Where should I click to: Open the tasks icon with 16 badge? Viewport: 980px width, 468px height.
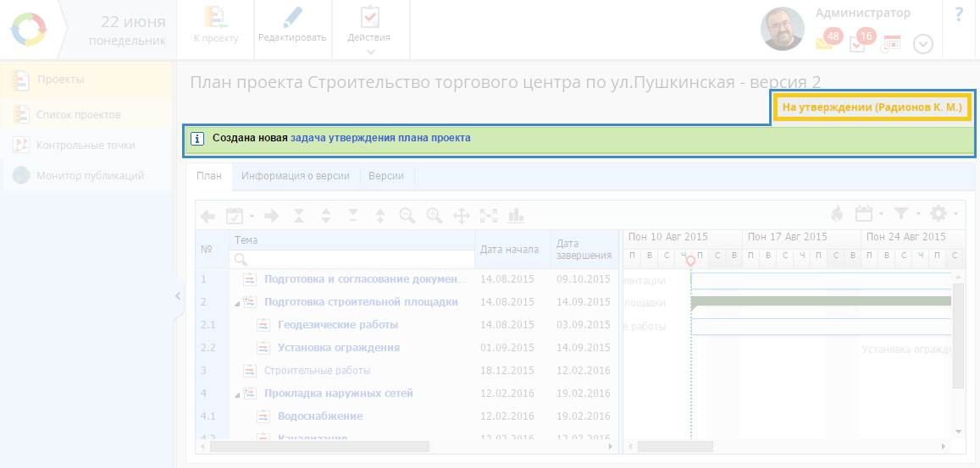858,43
